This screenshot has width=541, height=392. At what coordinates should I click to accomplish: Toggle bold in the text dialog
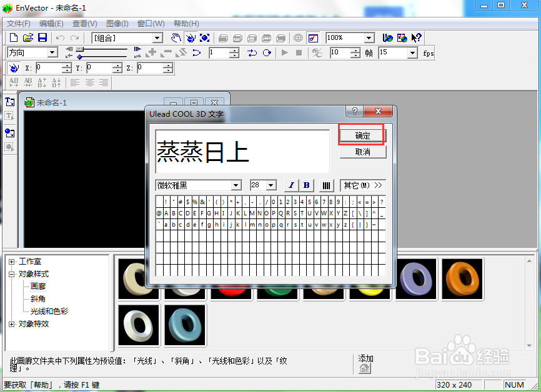(x=306, y=185)
